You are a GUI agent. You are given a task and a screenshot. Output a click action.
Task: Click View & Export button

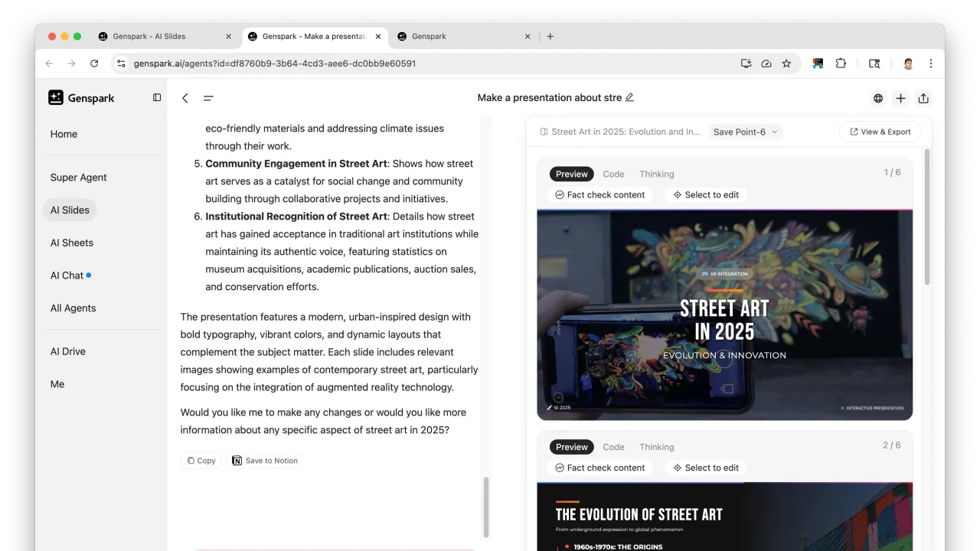click(880, 132)
